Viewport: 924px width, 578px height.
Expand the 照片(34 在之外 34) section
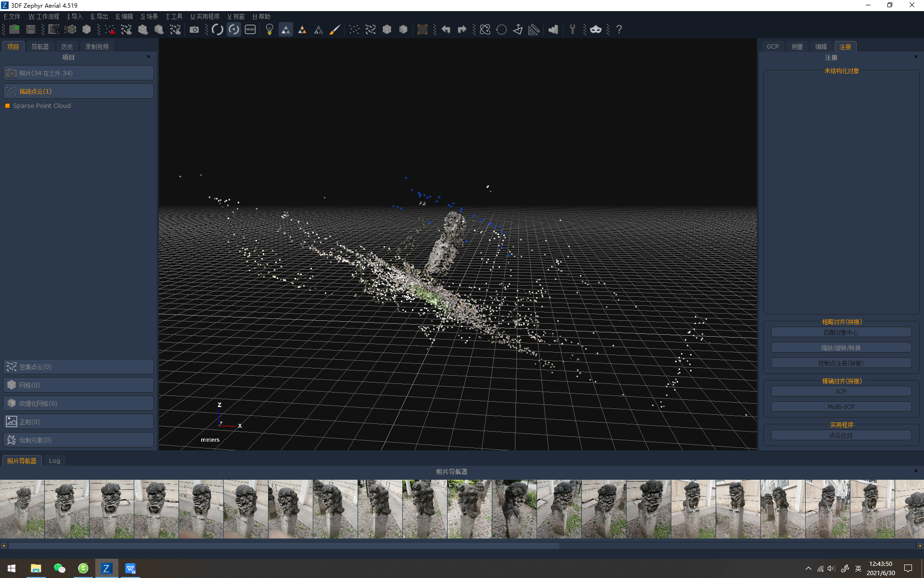[78, 73]
